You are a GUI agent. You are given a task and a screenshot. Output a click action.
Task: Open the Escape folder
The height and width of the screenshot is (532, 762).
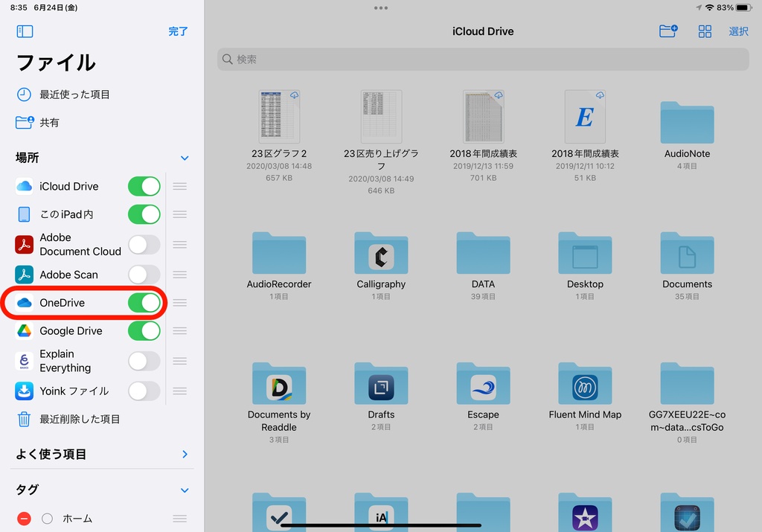point(483,384)
